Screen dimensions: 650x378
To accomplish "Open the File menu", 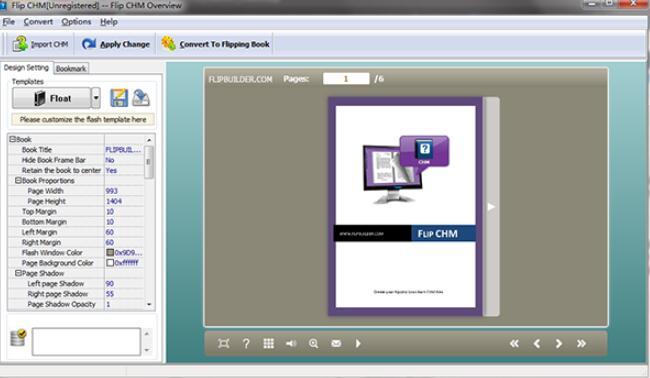I will pos(9,22).
